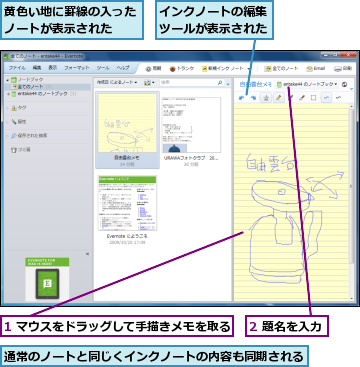Open the note list view style dropdown
360x367 pixels.
point(149,82)
